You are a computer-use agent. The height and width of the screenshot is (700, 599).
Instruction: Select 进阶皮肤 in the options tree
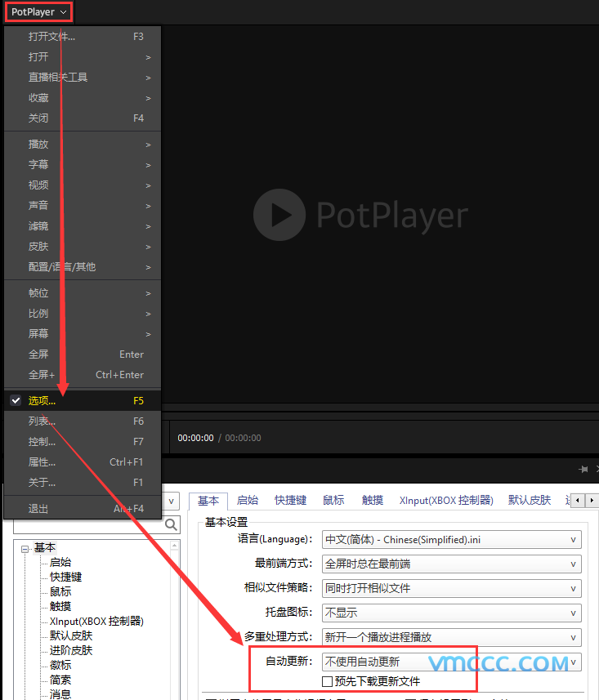(71, 650)
